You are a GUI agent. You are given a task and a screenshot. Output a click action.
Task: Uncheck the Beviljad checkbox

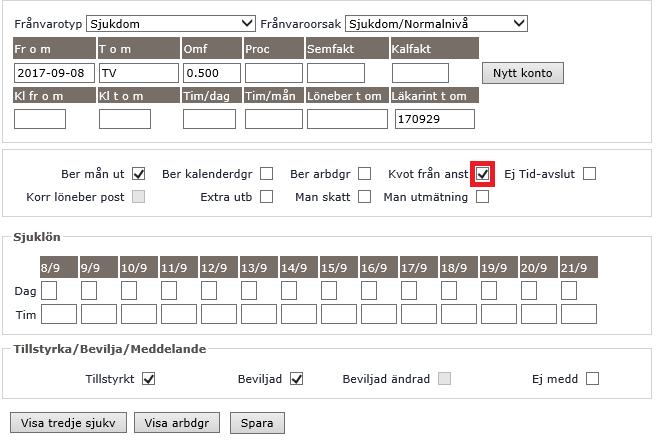coord(297,379)
